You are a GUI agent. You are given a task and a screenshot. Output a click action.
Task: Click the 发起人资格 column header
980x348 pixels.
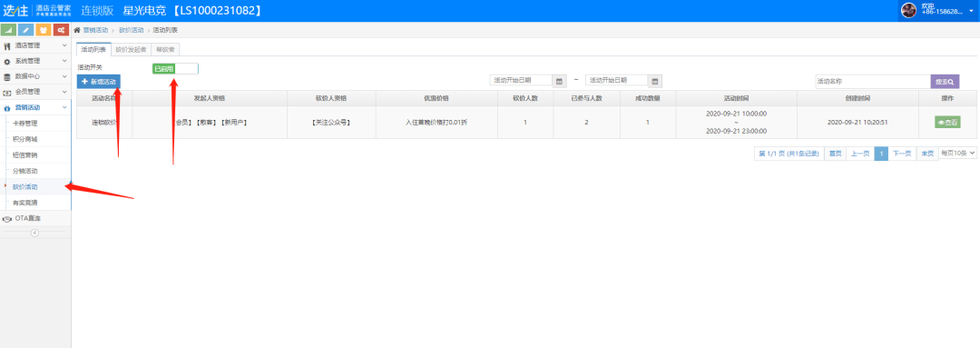tap(210, 98)
